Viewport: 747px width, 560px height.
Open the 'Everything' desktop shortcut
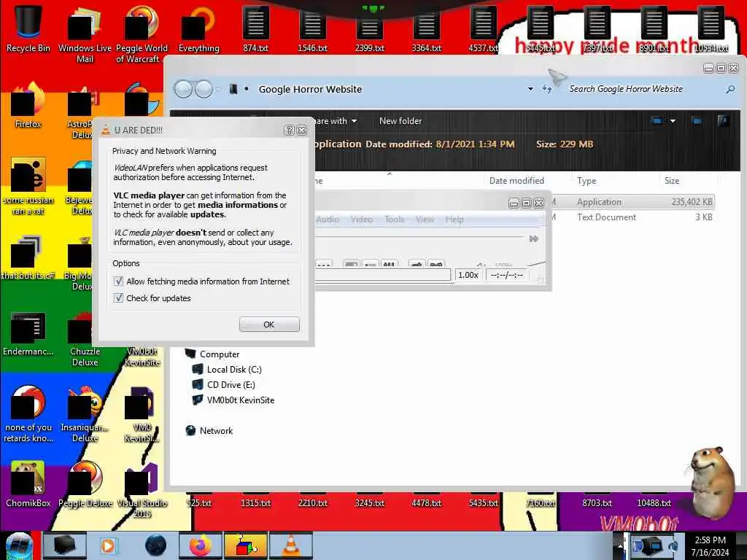click(198, 28)
